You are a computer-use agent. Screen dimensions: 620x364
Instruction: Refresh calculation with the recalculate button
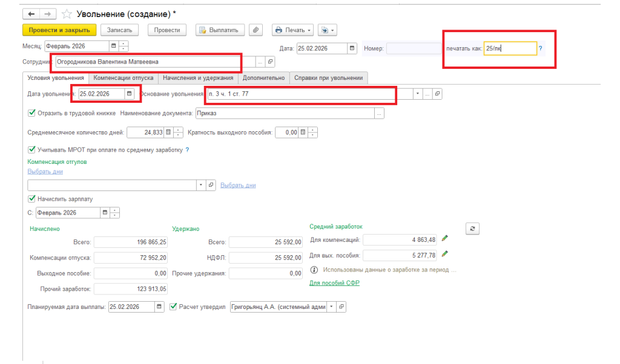472,229
